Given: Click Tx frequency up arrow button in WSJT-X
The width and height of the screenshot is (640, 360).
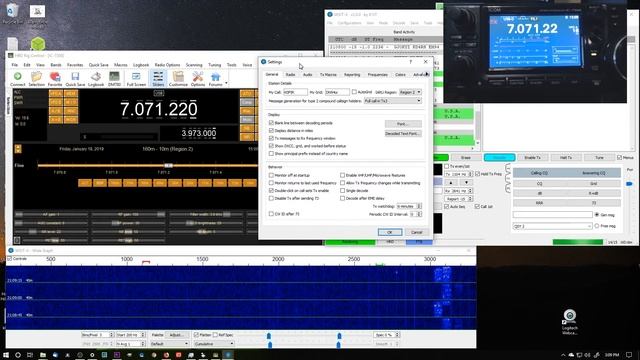Looking at the screenshot, I should [x=451, y=182].
